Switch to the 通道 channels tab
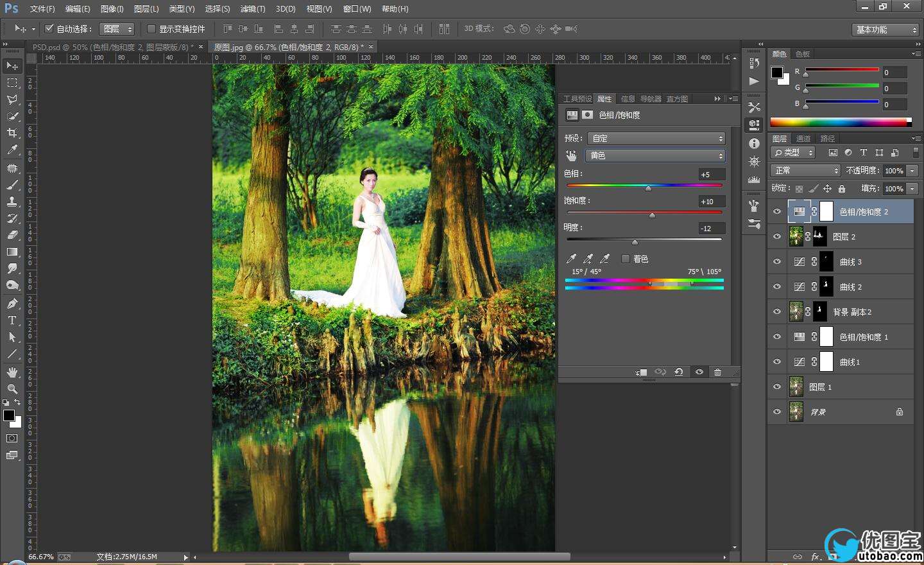The height and width of the screenshot is (565, 924). pyautogui.click(x=803, y=139)
